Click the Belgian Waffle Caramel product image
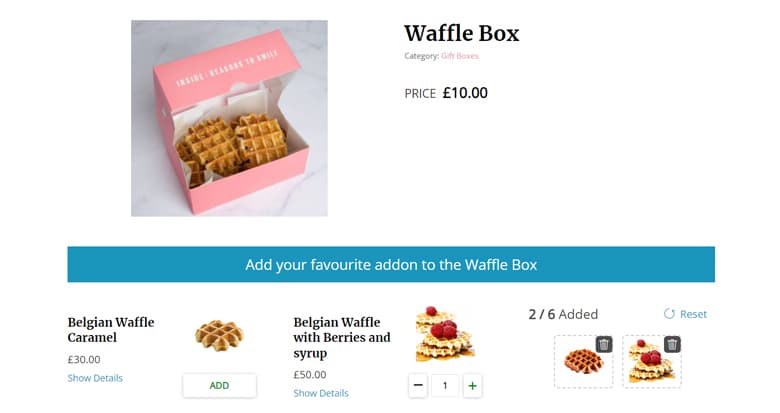Image resolution: width=780 pixels, height=413 pixels. click(219, 336)
